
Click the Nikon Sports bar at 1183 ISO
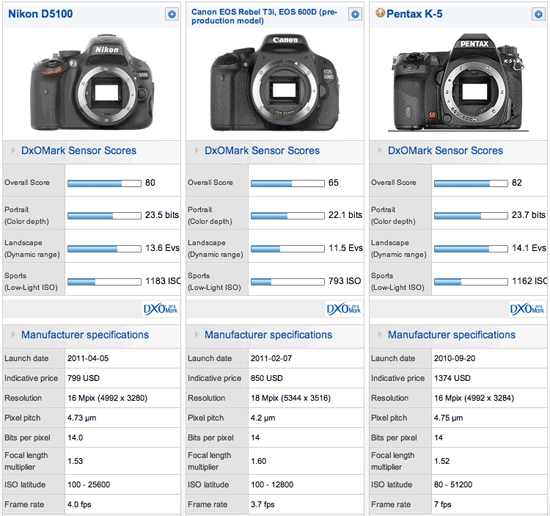click(105, 282)
